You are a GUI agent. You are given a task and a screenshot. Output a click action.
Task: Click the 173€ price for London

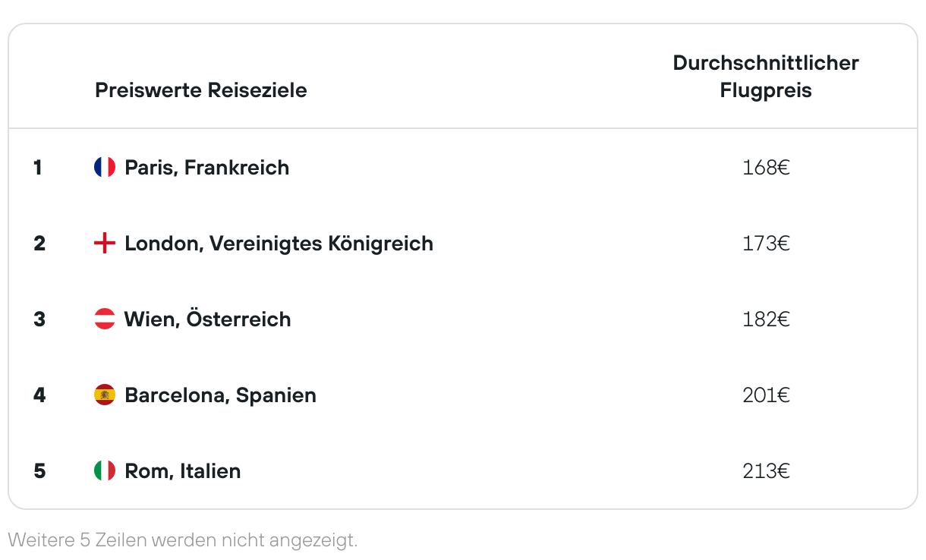click(x=767, y=243)
